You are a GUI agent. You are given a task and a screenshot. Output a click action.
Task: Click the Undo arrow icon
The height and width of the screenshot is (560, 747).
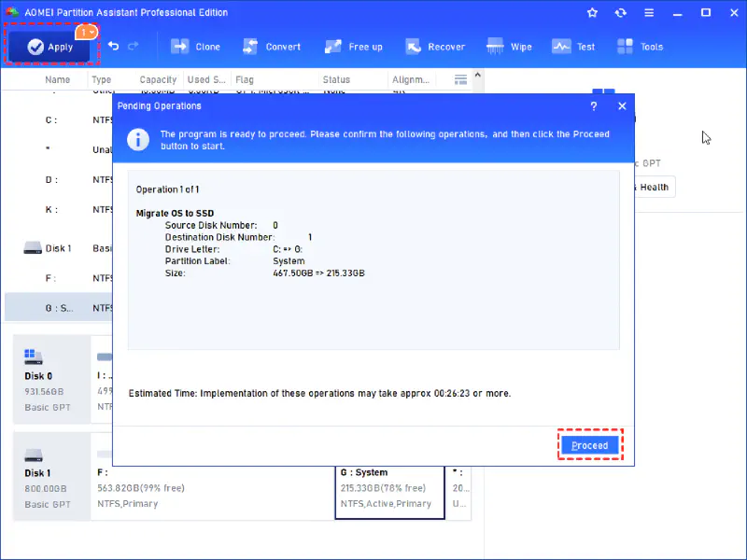(113, 47)
